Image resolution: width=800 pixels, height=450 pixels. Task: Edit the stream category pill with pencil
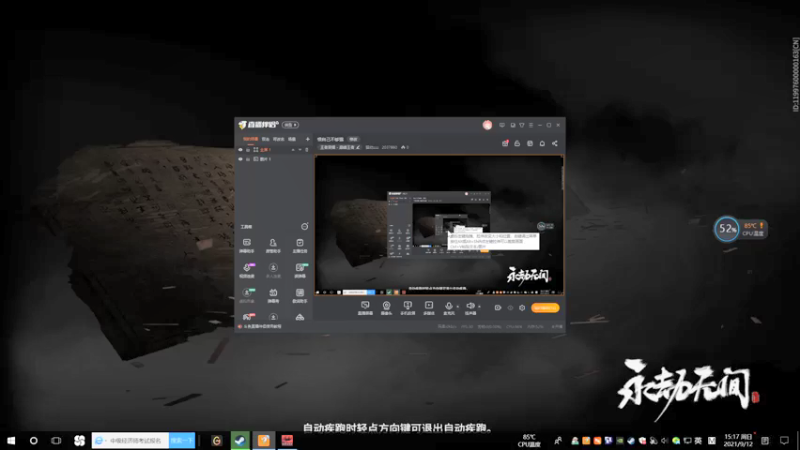click(x=340, y=147)
